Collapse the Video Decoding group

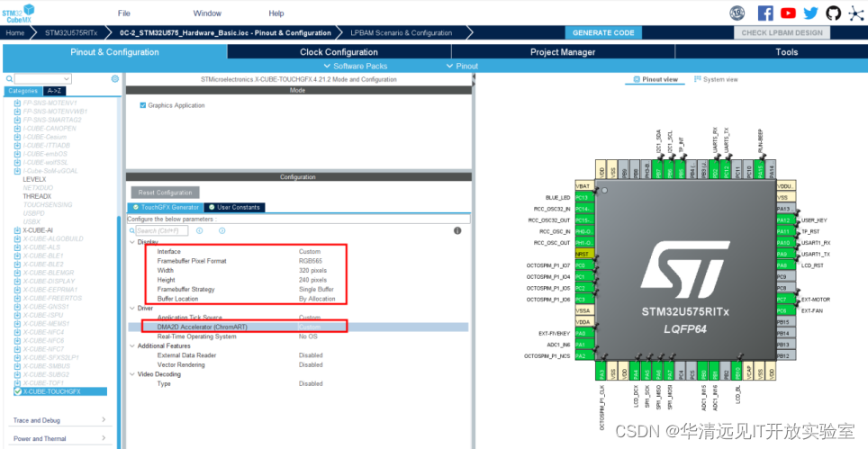(x=131, y=373)
